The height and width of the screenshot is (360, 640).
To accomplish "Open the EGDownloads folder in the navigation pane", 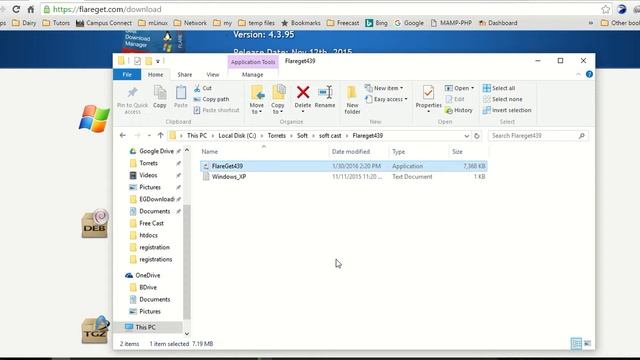I will click(x=152, y=199).
